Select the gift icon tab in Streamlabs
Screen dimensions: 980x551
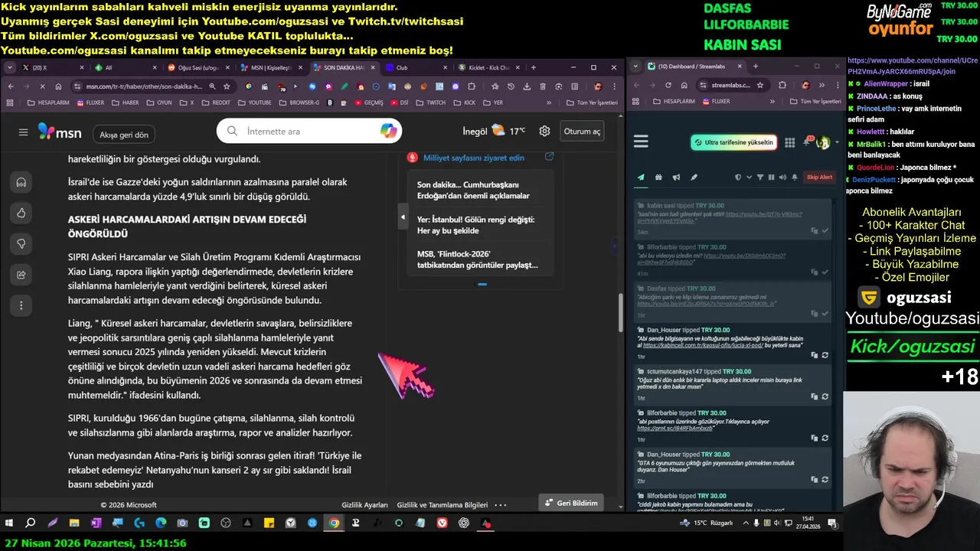tap(658, 178)
